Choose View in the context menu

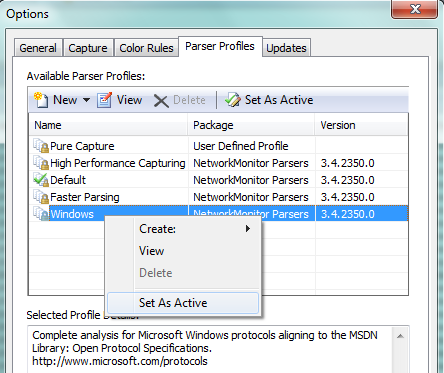(x=183, y=251)
